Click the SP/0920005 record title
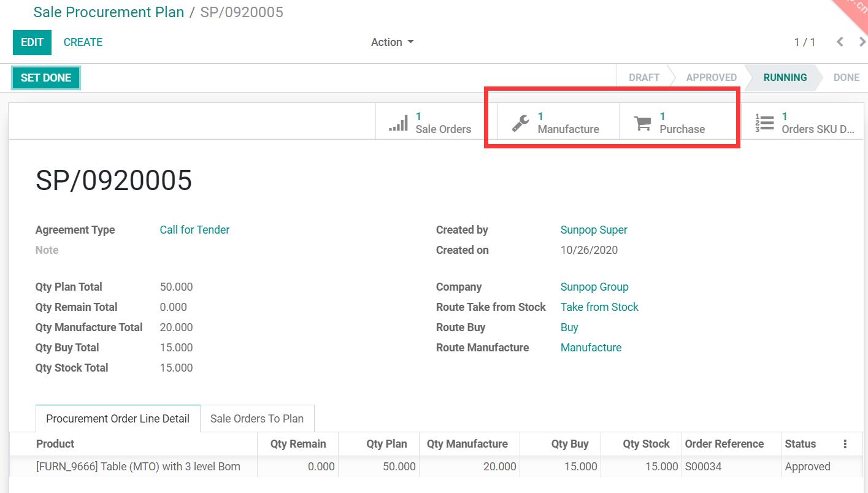868x493 pixels. pos(113,180)
